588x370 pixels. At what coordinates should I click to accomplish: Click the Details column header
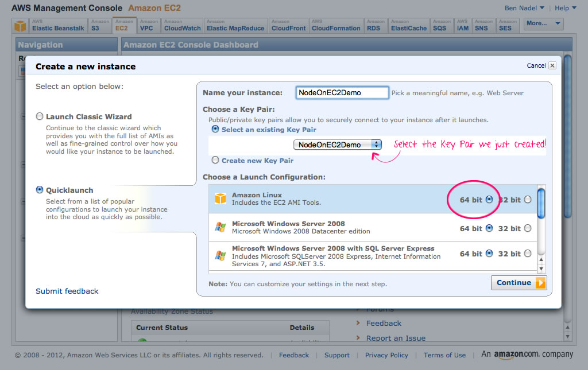(x=302, y=328)
